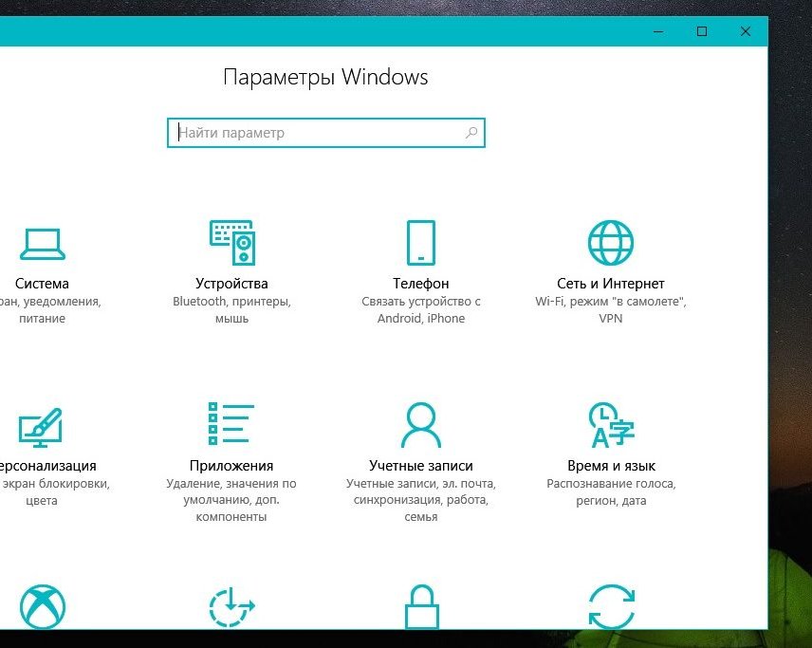
Task: Click 'Bluetooth, принтеры, мышь' description
Action: pos(232,309)
